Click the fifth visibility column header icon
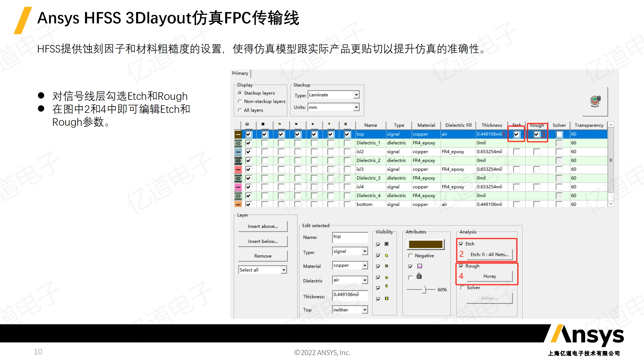This screenshot has height=362, width=644. [x=313, y=124]
